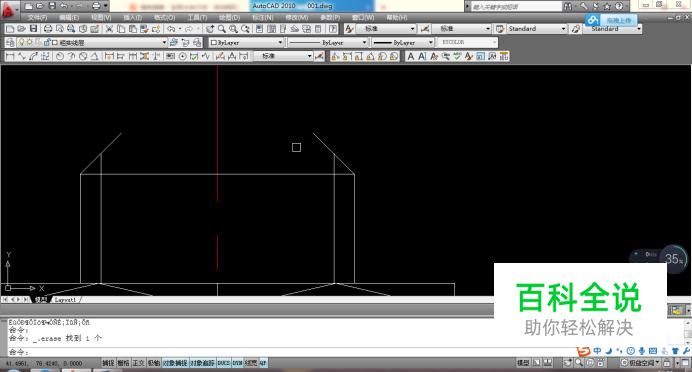Viewport: 692px width, 372px height.
Task: Switch to the Layout1 tab
Action: 65,300
